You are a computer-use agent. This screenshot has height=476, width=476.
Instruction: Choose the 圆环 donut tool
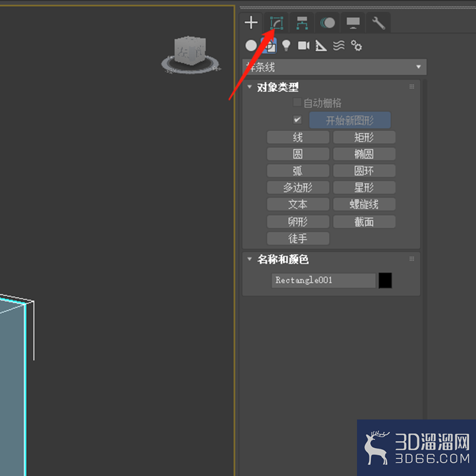(x=364, y=171)
